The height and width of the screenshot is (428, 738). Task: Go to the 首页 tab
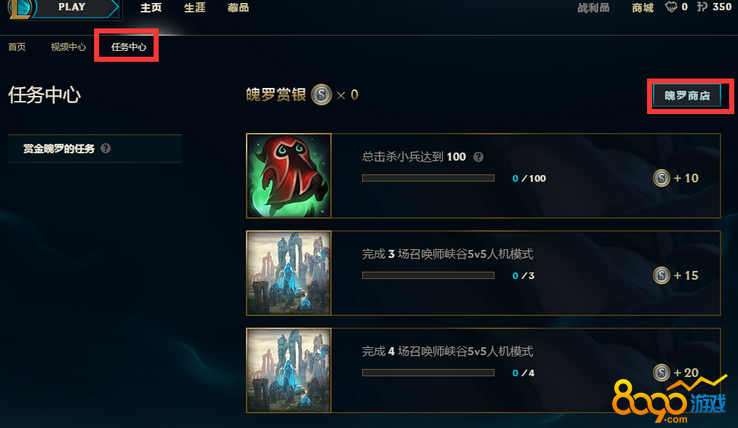coord(17,47)
